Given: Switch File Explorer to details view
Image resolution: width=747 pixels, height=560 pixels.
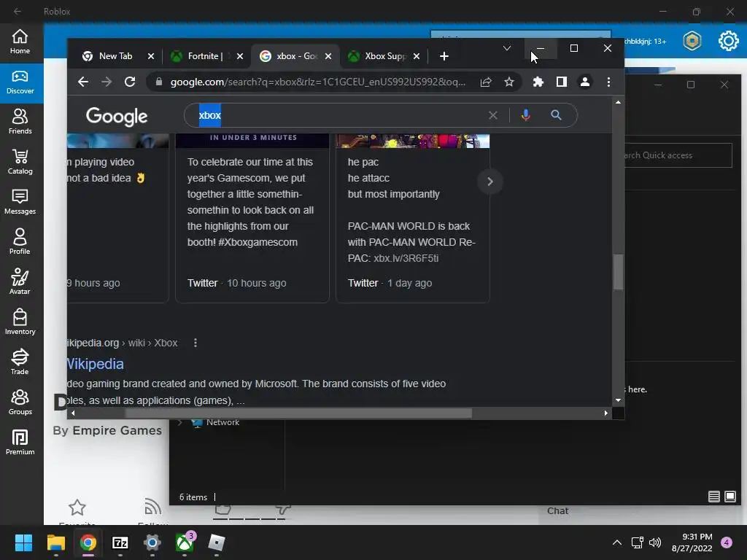Looking at the screenshot, I should (713, 497).
